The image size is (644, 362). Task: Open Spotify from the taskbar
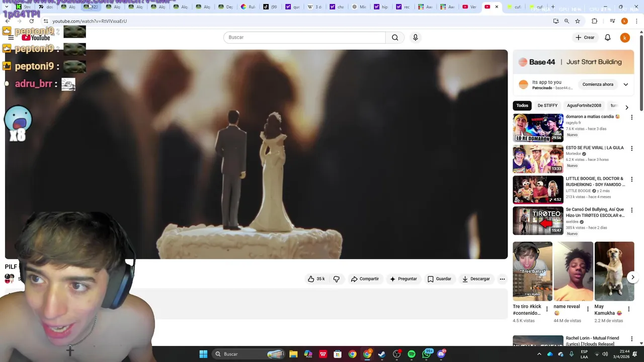pos(412,354)
